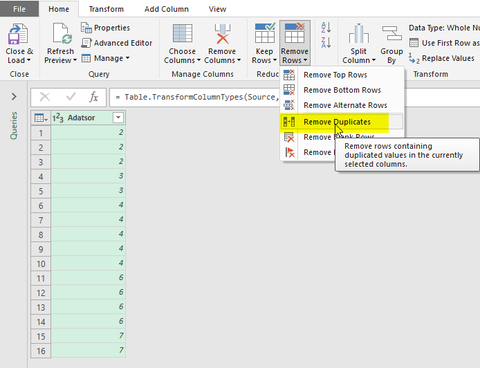Select the Adatsor column header
The image size is (480, 368).
[88, 118]
